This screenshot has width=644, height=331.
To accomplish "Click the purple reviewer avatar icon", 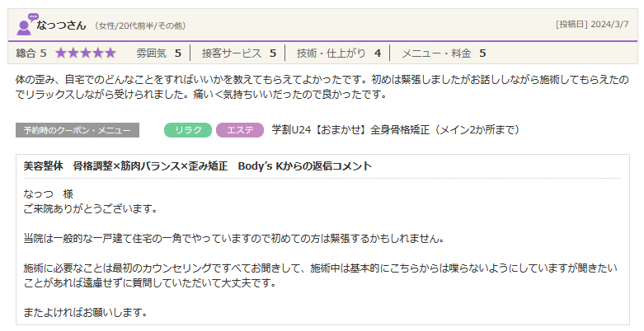I will (26, 24).
